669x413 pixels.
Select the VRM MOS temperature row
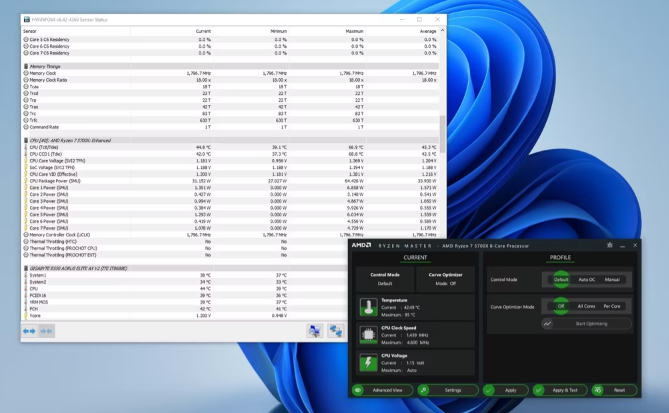pyautogui.click(x=185, y=302)
